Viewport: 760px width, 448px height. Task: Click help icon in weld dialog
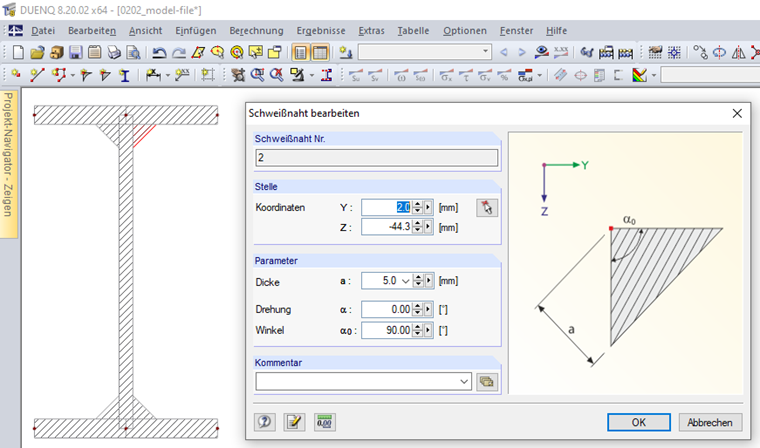click(x=265, y=422)
